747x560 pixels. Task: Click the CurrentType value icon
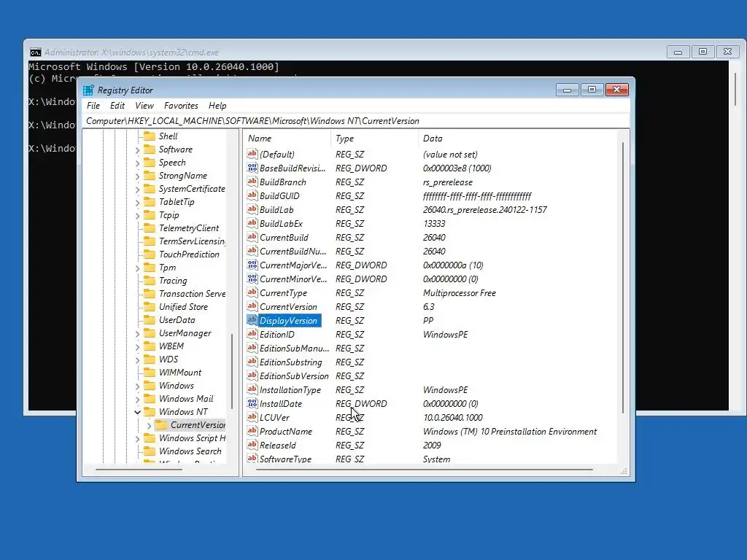click(x=252, y=292)
